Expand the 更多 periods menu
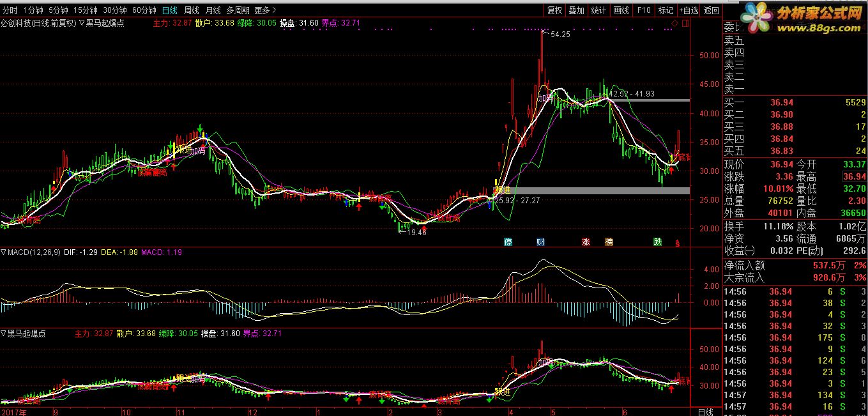 click(265, 10)
